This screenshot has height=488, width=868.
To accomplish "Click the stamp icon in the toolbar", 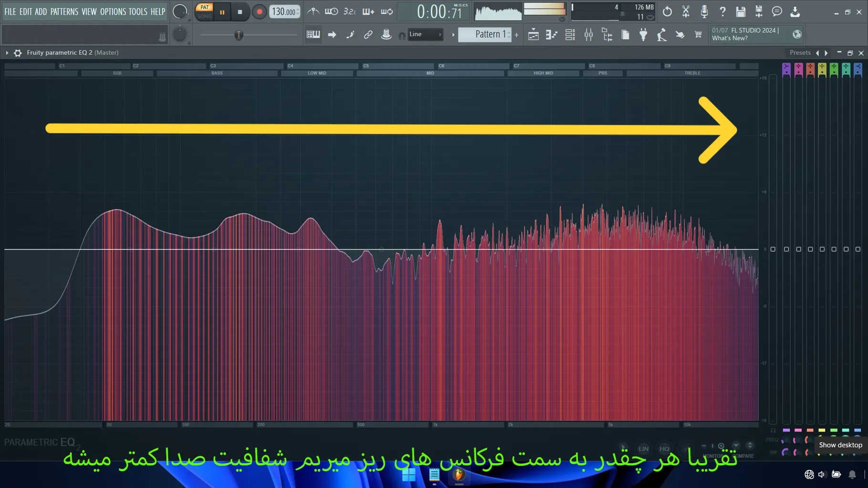I will pos(386,34).
